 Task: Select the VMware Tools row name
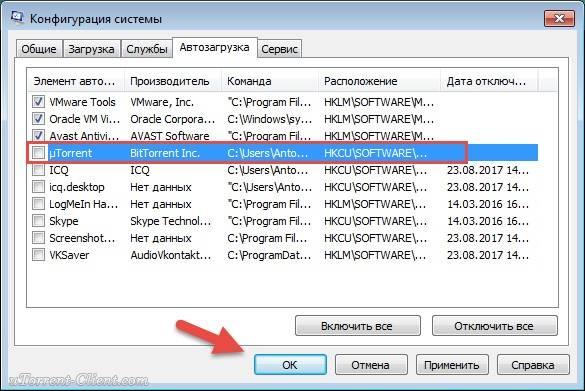coord(82,102)
